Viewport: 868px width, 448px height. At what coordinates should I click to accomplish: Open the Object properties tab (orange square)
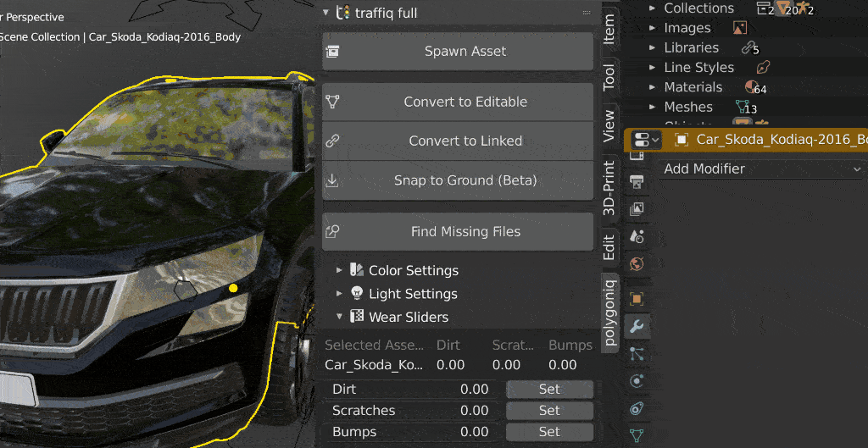(637, 299)
